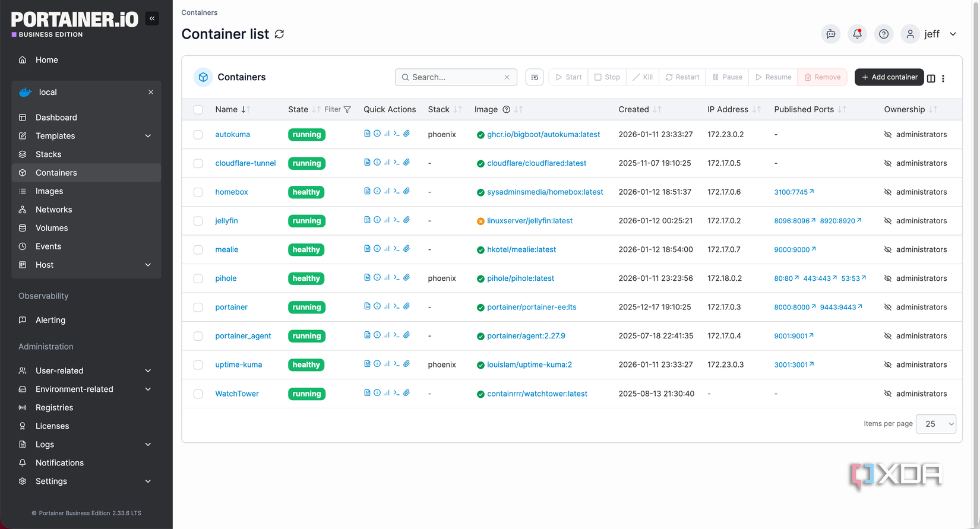Click the IP address 172.17.0.6
Screen dimensions: 980x529
[x=724, y=192]
